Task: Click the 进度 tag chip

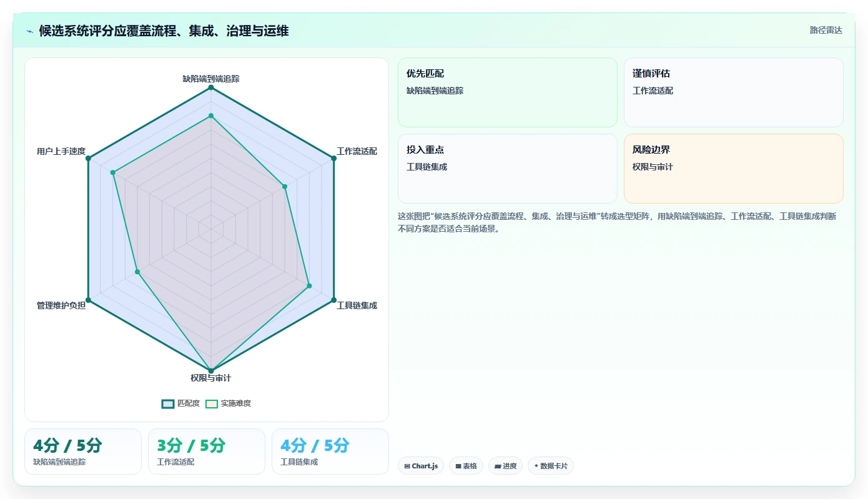Action: pyautogui.click(x=506, y=466)
